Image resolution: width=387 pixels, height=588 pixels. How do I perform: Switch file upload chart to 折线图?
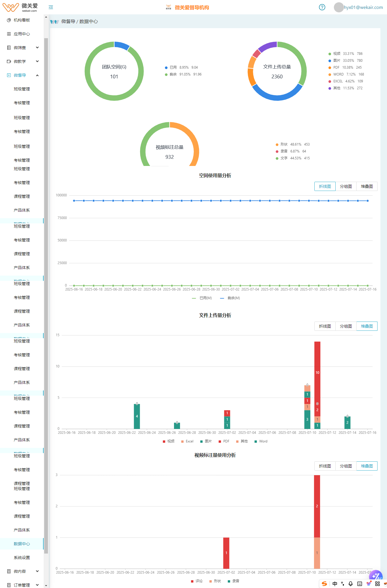[325, 326]
